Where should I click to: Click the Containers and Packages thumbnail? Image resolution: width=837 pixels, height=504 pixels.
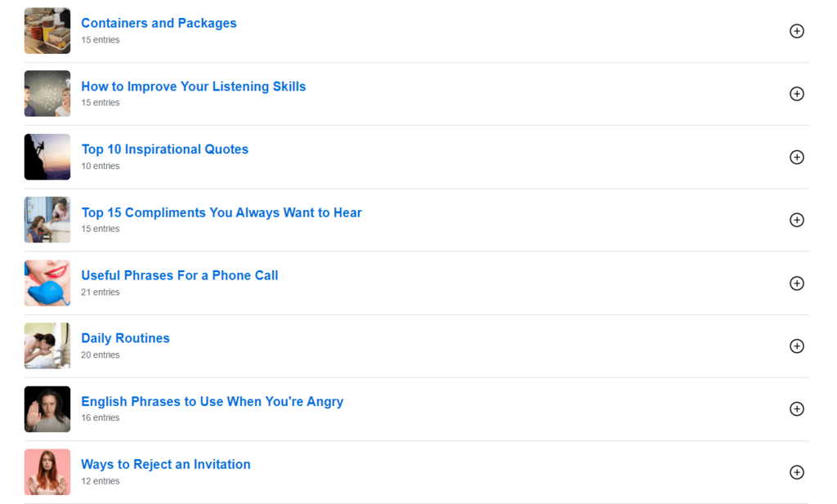click(47, 31)
